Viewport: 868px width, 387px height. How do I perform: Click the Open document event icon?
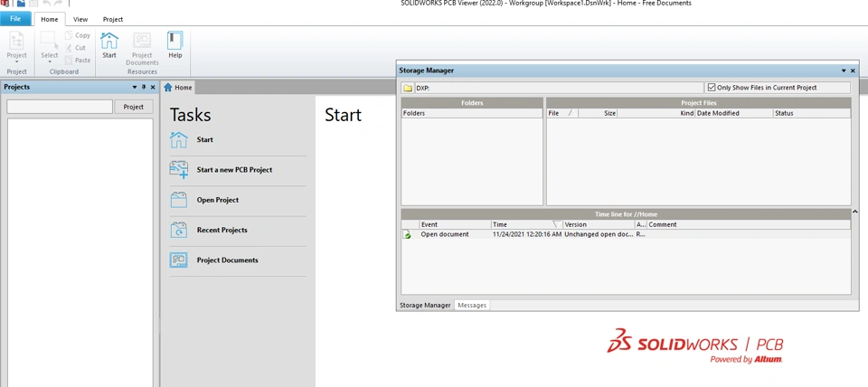[408, 234]
